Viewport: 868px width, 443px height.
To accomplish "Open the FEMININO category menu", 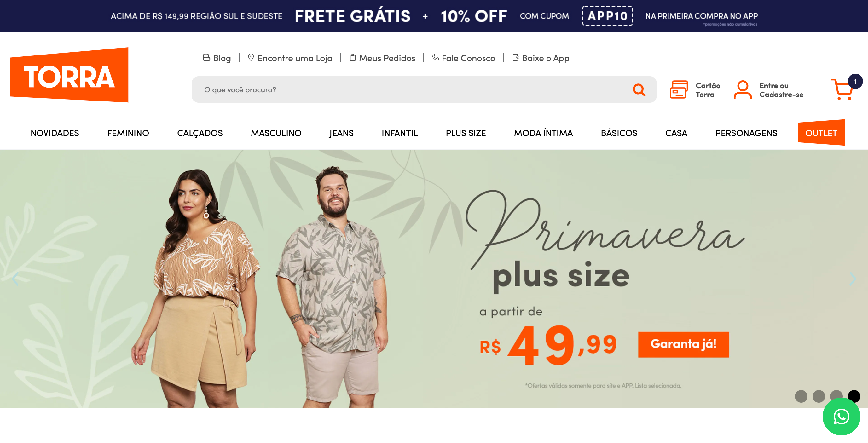I will (128, 133).
